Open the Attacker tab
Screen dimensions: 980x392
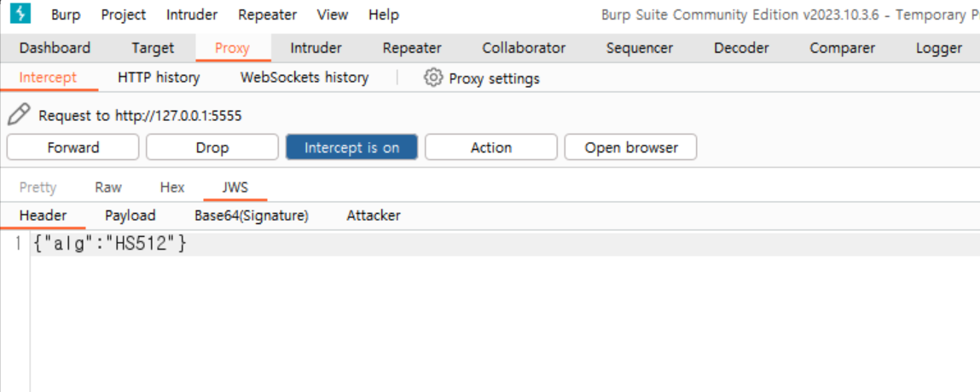click(x=373, y=216)
